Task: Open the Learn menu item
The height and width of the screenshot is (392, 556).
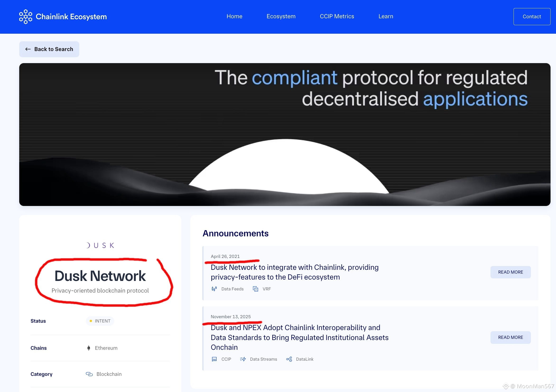Action: [386, 16]
